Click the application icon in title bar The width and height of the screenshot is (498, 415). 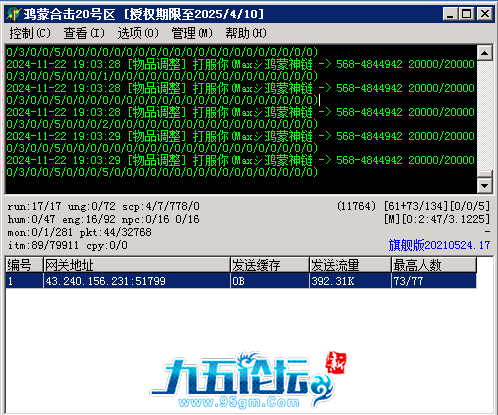click(14, 14)
